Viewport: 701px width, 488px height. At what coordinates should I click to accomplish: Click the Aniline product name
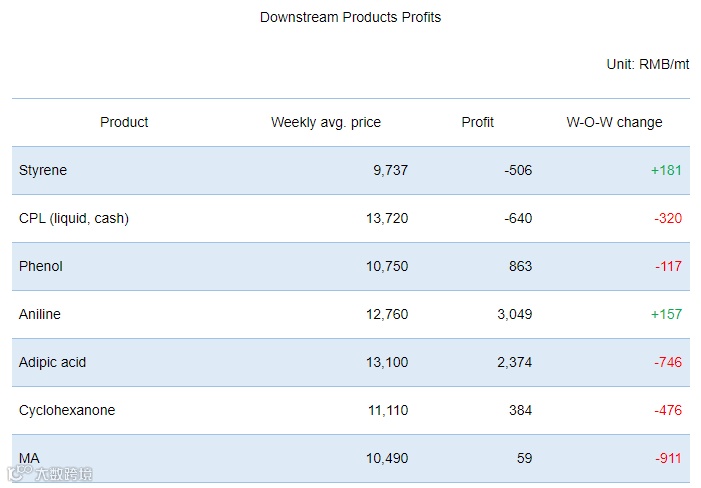coord(40,314)
